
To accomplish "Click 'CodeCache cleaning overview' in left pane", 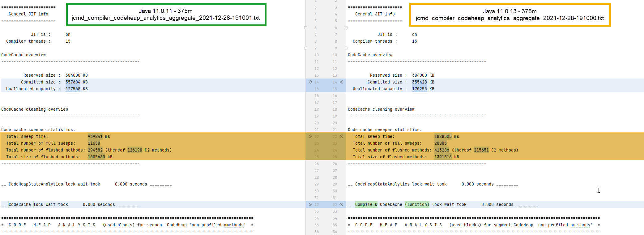I will coord(35,109).
